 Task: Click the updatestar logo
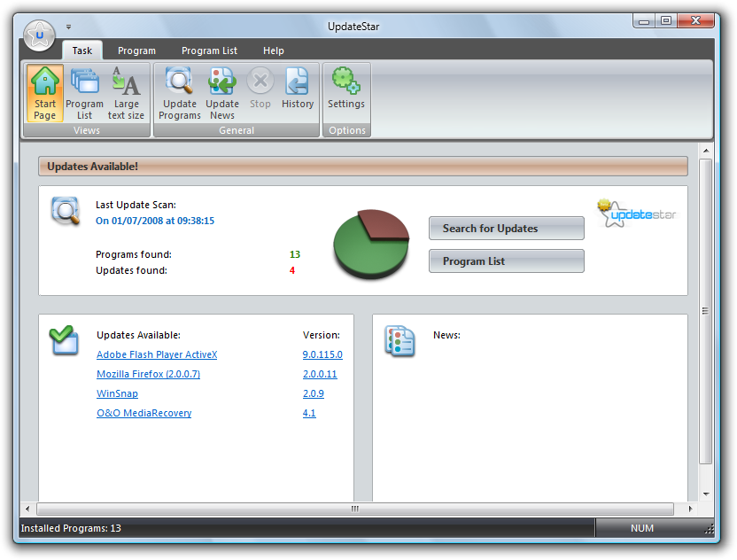(638, 214)
